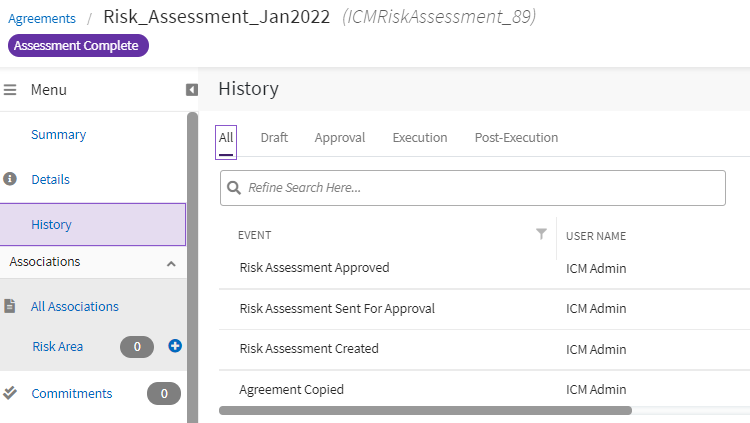Collapse the left menu panel arrow
The width and height of the screenshot is (750, 423).
point(192,90)
